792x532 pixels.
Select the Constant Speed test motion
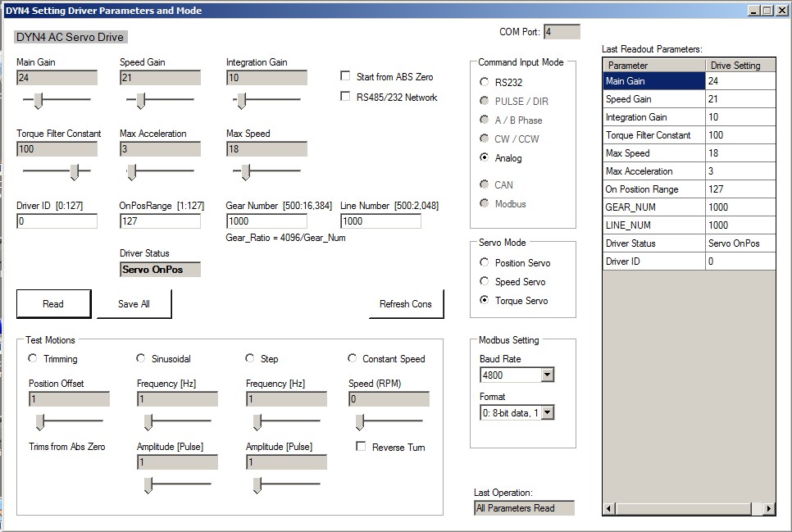(x=353, y=358)
